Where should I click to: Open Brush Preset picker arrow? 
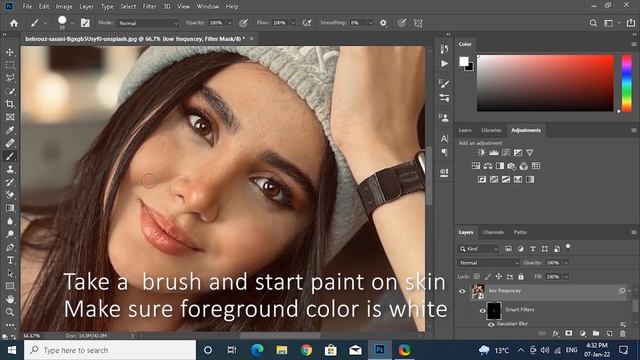tap(72, 23)
